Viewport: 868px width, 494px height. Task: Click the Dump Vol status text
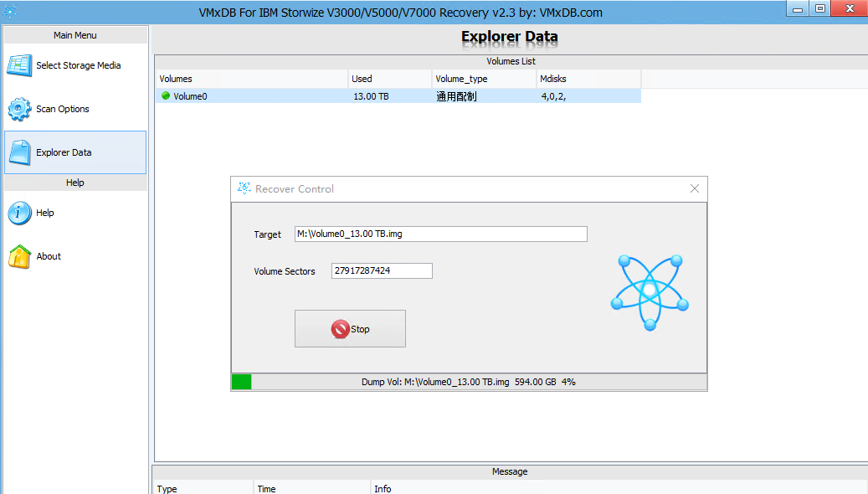pyautogui.click(x=469, y=382)
